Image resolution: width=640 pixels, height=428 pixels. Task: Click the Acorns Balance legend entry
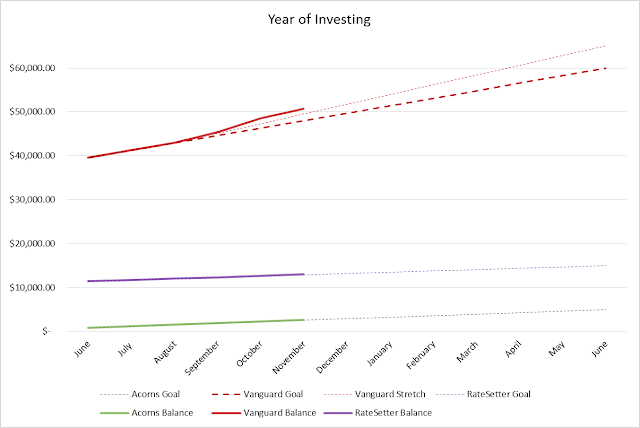tap(147, 413)
